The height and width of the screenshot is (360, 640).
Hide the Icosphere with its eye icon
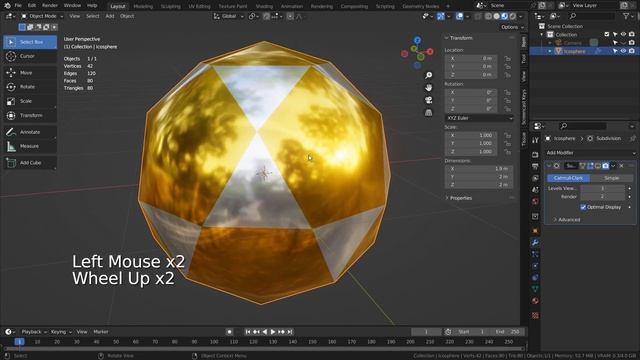623,51
